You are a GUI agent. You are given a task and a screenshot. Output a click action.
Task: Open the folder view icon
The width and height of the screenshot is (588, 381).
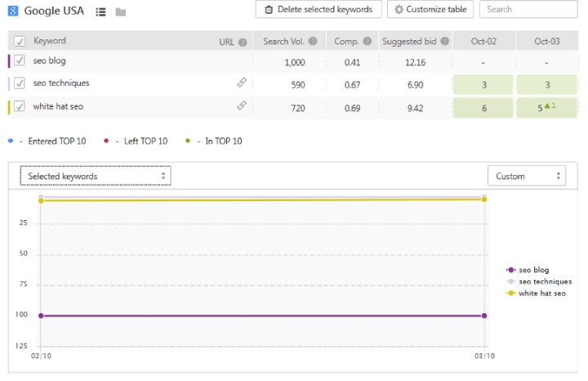pos(121,12)
